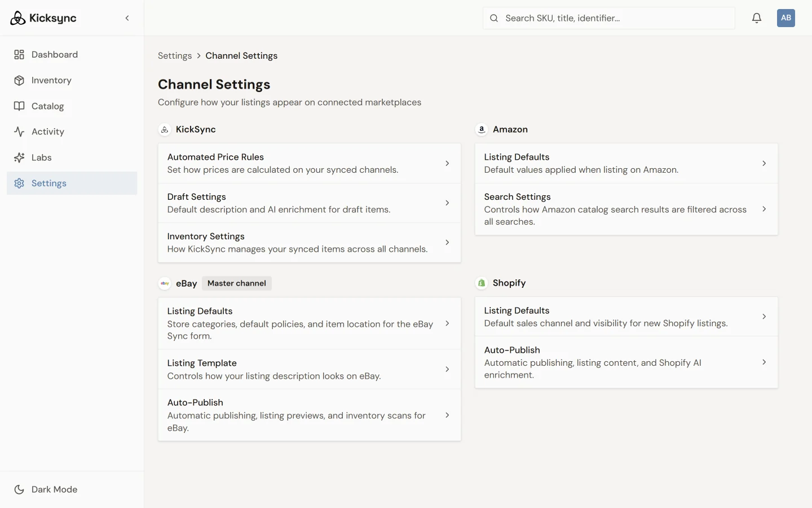Expand Shopify Listing Defaults chevron

click(x=764, y=317)
